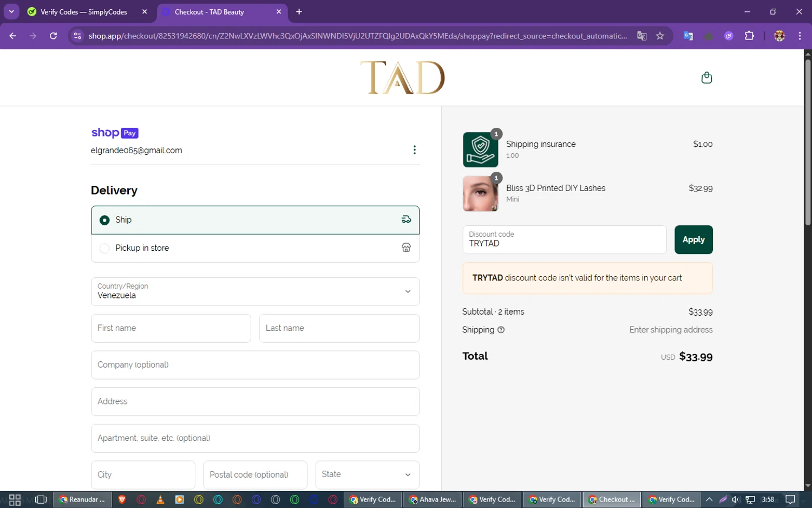Screen dimensions: 812x508
Task: Close the Checkout - TAD Beauty tab
Action: (x=279, y=11)
